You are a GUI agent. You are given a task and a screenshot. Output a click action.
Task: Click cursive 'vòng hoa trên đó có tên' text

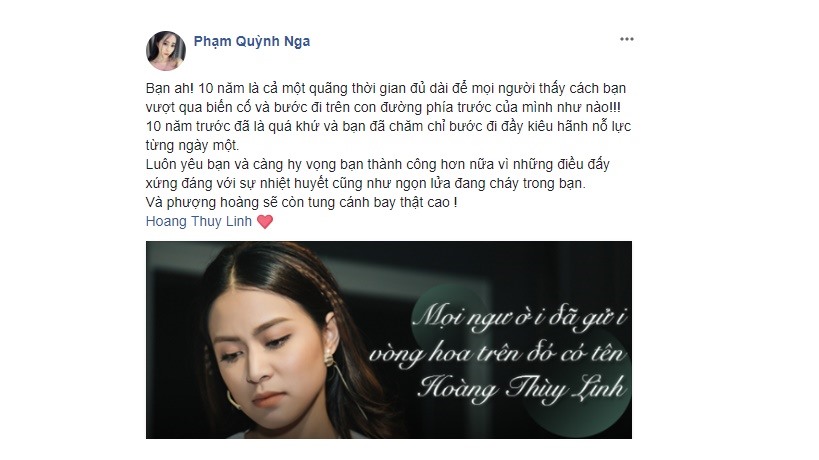pos(497,354)
